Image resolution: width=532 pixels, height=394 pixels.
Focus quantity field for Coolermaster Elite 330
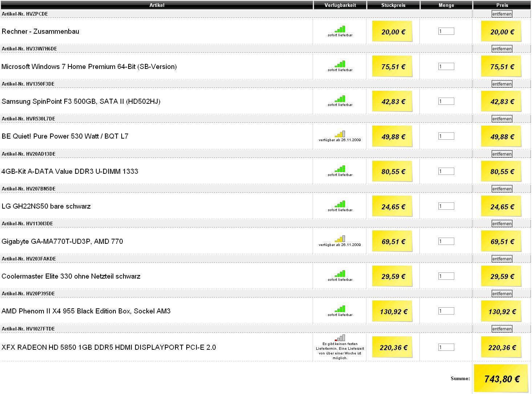tap(446, 276)
